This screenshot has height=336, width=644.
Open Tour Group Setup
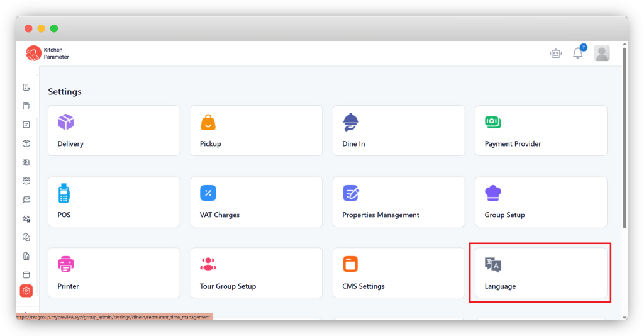pos(257,272)
